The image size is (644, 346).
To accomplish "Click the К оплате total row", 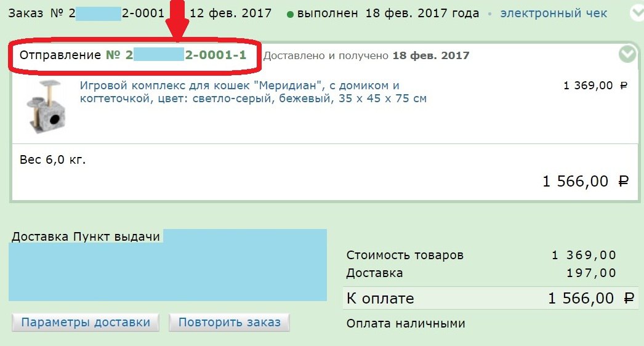I will [490, 299].
